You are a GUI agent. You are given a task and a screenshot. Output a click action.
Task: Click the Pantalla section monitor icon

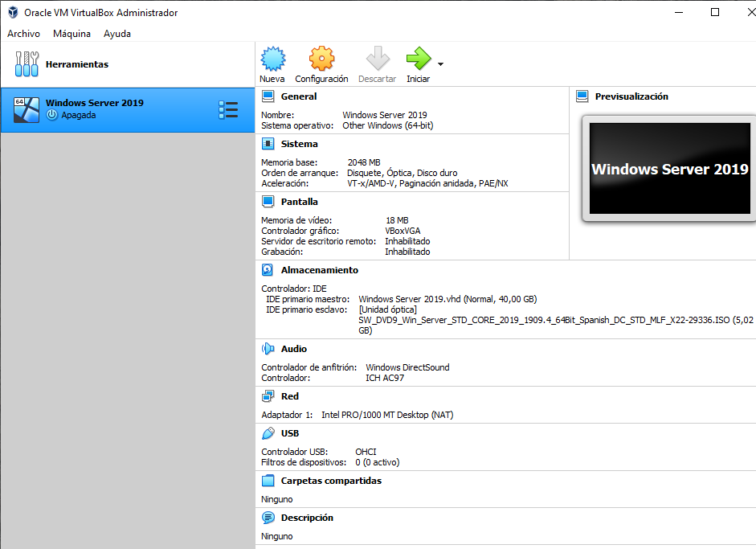[268, 202]
